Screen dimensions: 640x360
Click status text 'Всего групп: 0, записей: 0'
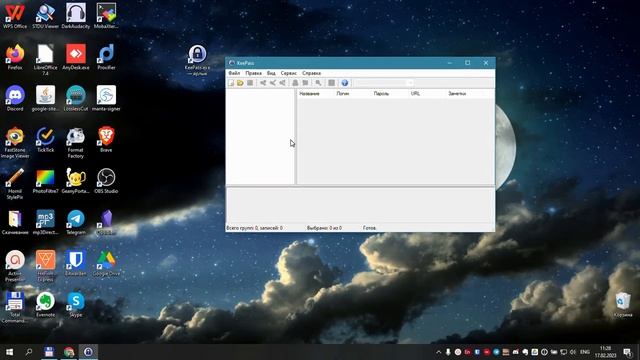coord(254,228)
